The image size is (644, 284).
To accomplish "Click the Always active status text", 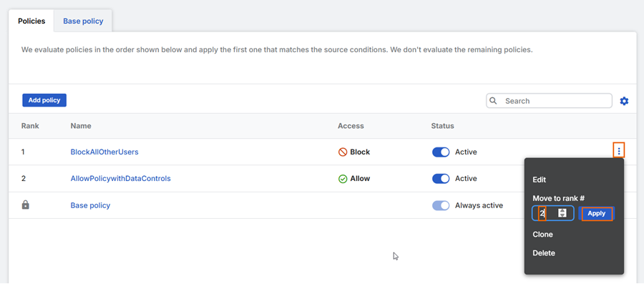I will point(479,205).
